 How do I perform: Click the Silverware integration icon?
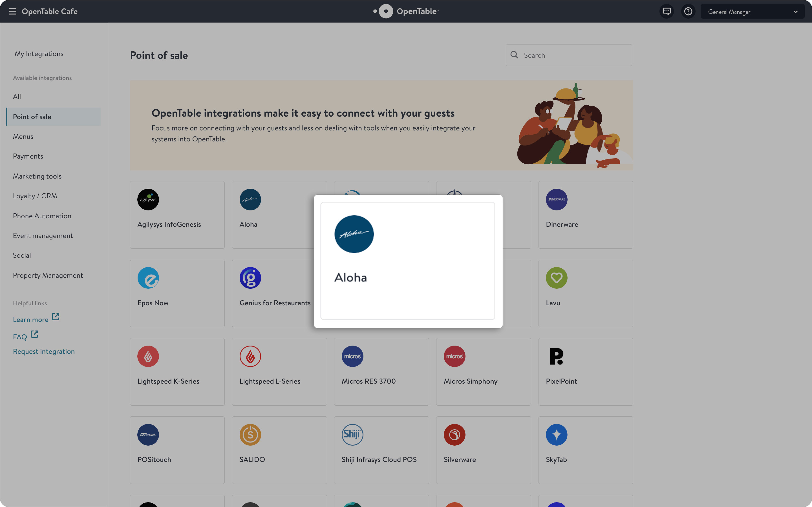tap(454, 435)
